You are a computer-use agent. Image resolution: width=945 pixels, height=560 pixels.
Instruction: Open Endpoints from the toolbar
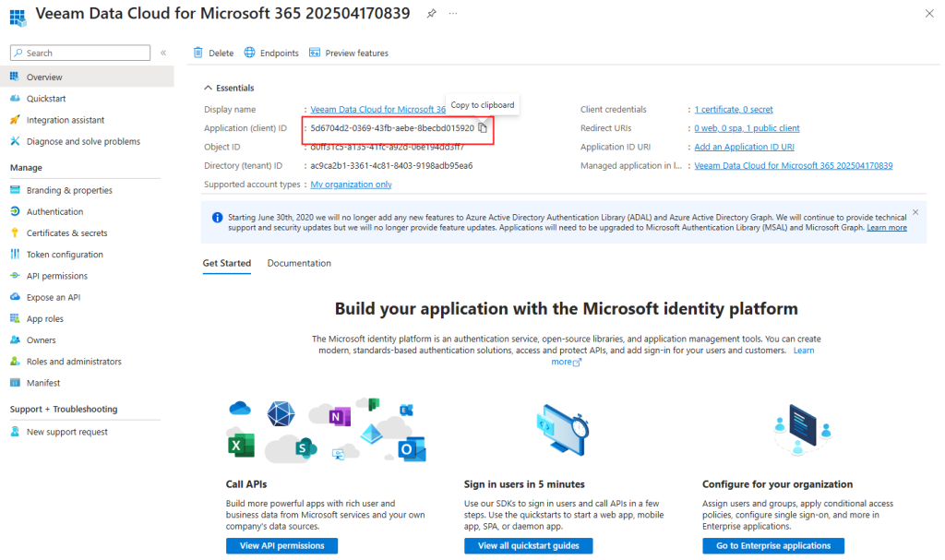click(x=271, y=53)
